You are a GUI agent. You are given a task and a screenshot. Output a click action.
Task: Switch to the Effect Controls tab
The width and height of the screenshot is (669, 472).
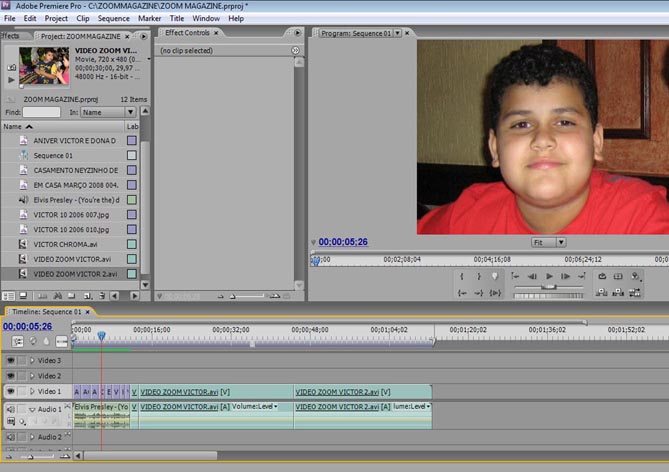(188, 33)
